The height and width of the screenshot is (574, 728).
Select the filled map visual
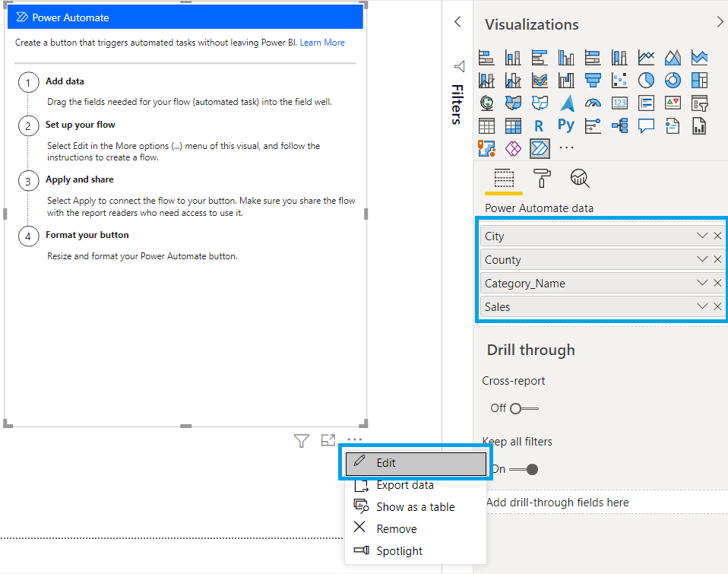513,103
